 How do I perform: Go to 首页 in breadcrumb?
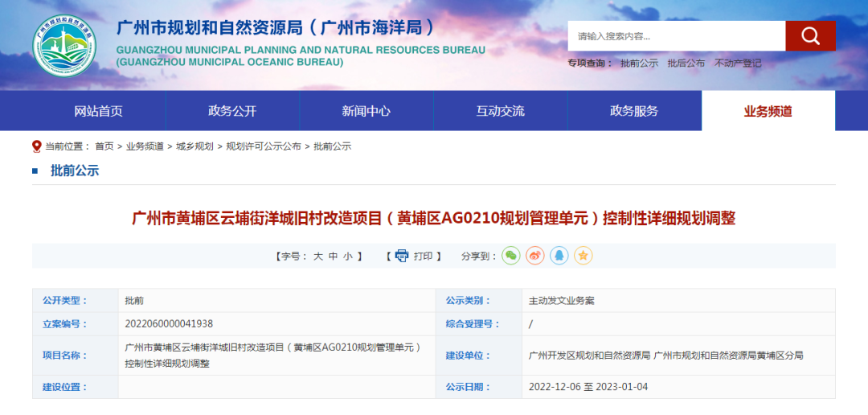click(x=104, y=146)
